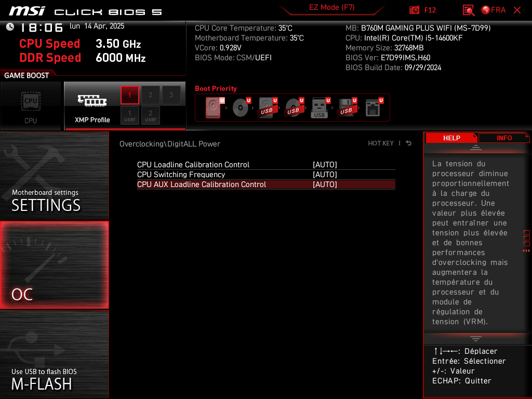Click the date lun 14 Apr, 2025
Screen dimensions: 532x399
97,26
